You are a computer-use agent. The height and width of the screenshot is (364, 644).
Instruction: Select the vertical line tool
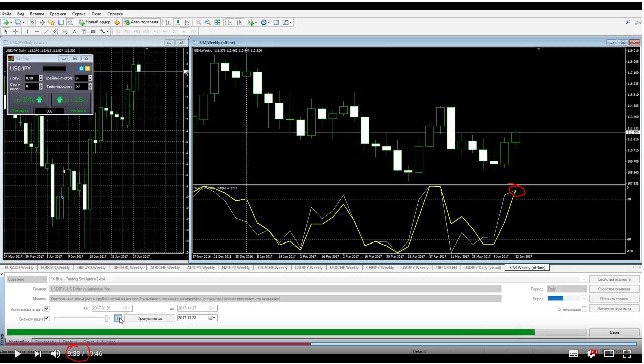pos(28,31)
